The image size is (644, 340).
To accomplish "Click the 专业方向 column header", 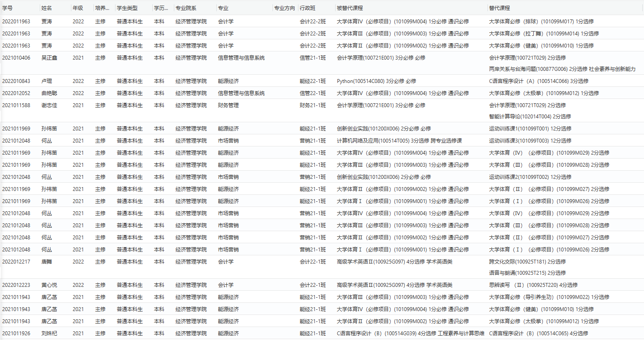I will point(285,8).
